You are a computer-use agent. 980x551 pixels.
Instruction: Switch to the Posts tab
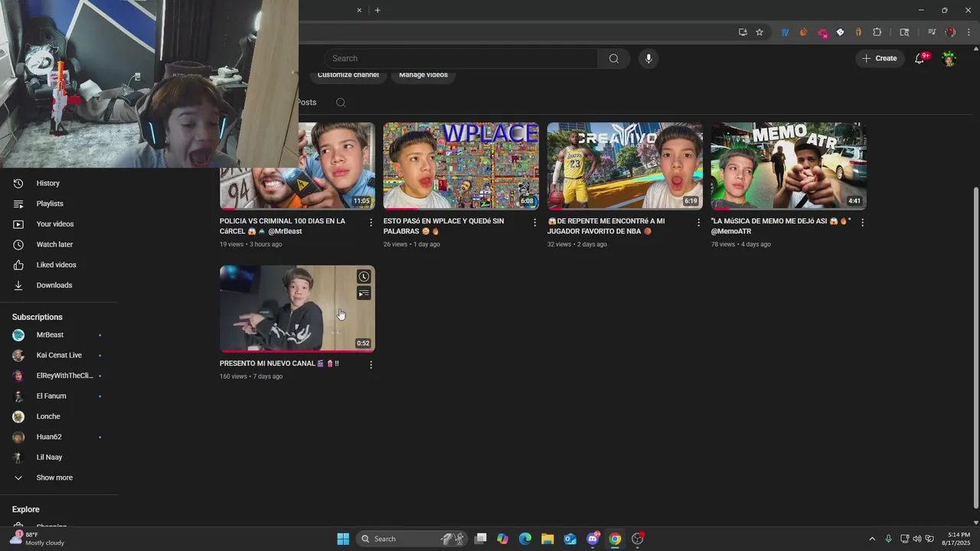click(x=307, y=103)
